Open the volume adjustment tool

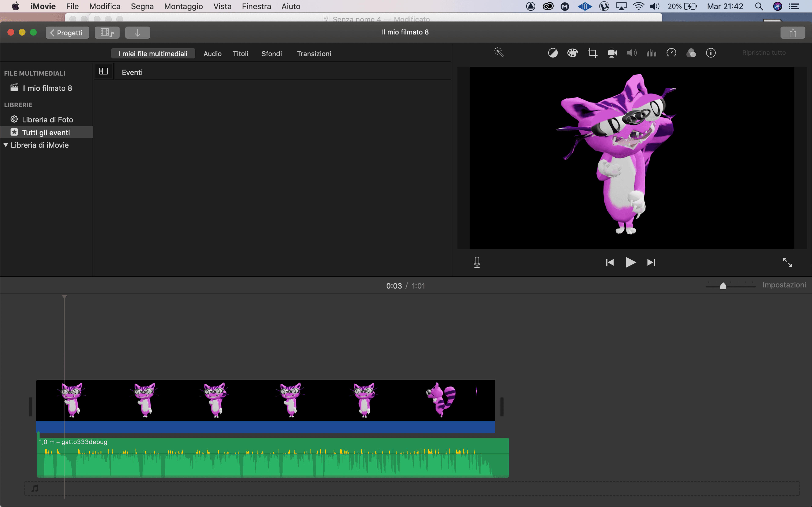click(632, 53)
